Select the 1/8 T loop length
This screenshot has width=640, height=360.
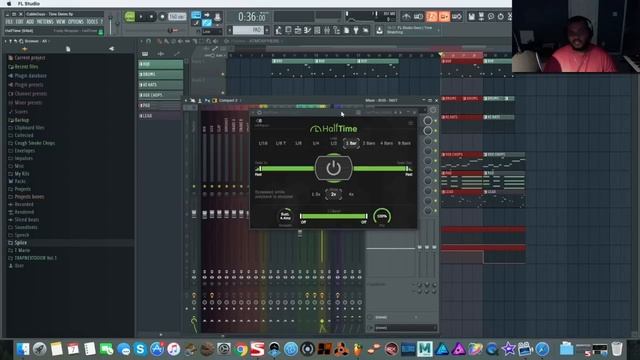click(x=281, y=143)
